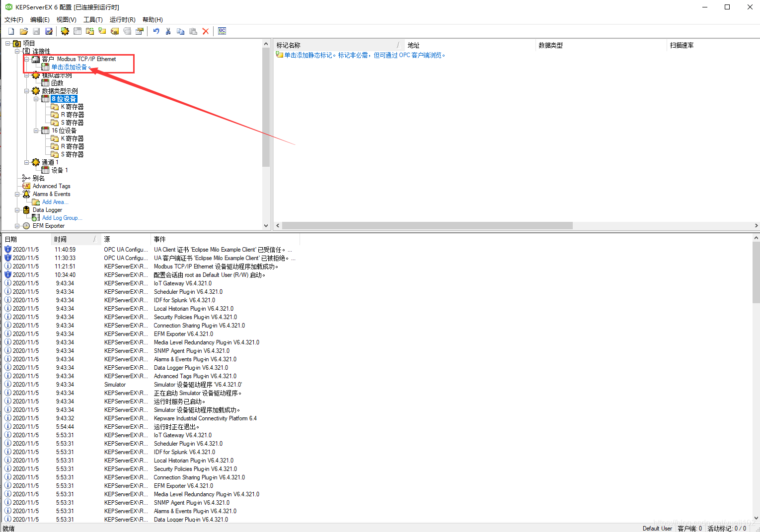Click the Add Log Group... link

62,218
